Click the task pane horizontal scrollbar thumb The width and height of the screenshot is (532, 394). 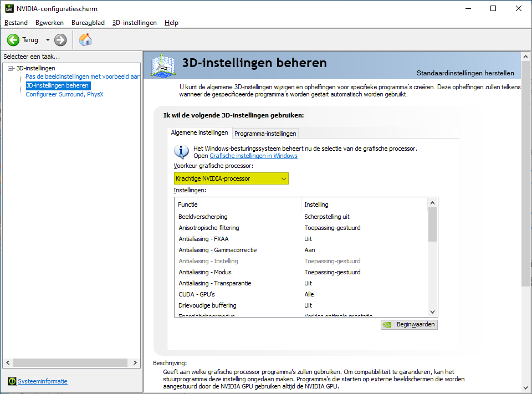pos(70,362)
